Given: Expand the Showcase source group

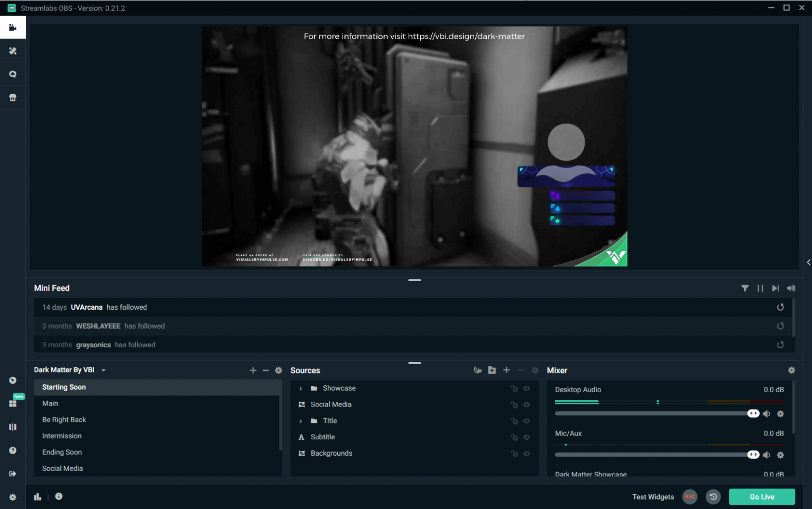Looking at the screenshot, I should click(x=300, y=388).
